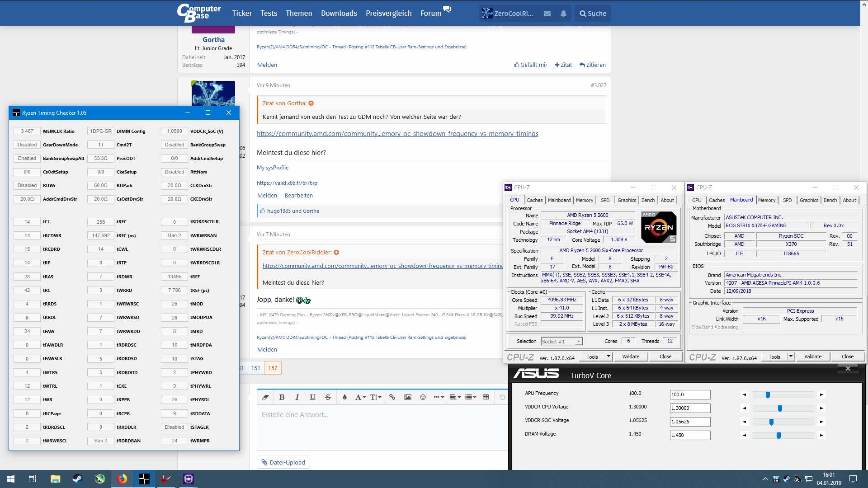Open the Tools dropdown arrow in CPU-Z

tap(608, 357)
